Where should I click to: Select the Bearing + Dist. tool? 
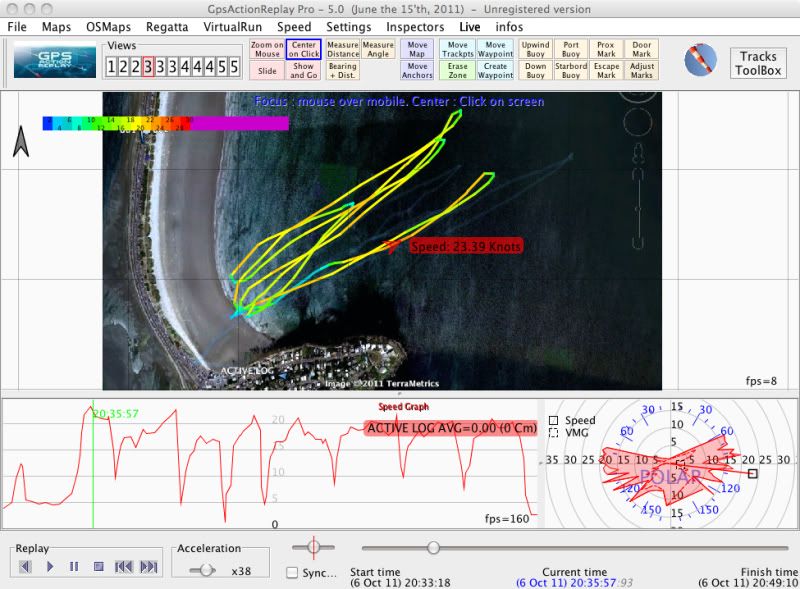[343, 71]
